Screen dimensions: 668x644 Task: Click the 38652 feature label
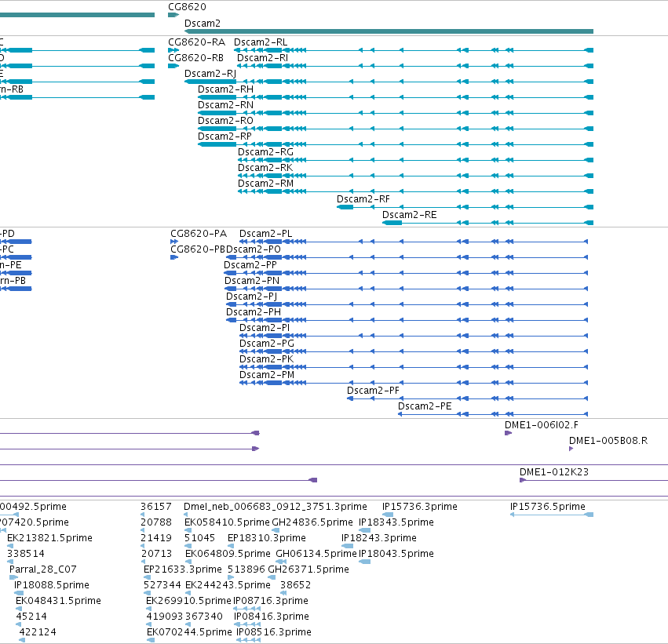(x=295, y=585)
